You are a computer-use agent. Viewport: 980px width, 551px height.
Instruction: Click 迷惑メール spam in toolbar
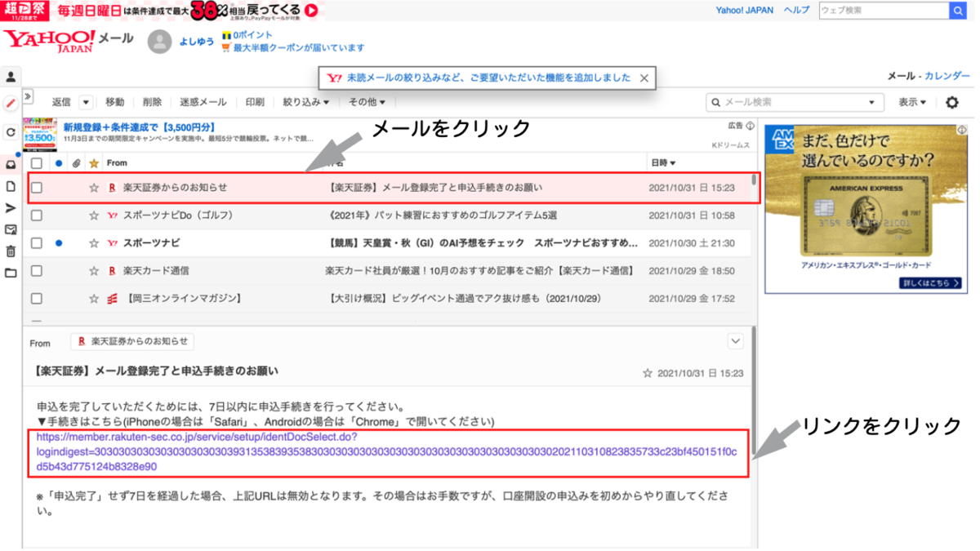pyautogui.click(x=203, y=102)
